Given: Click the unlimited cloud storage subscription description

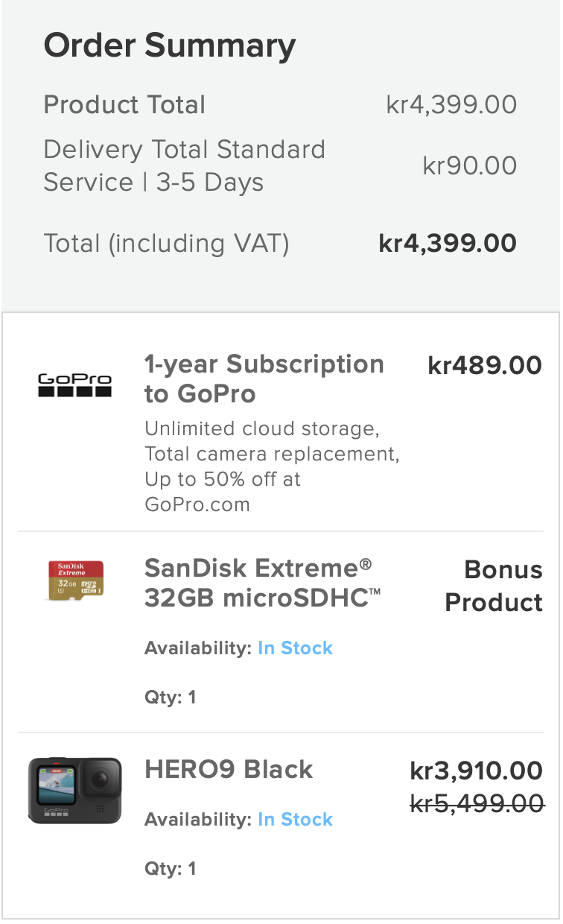Looking at the screenshot, I should [272, 466].
